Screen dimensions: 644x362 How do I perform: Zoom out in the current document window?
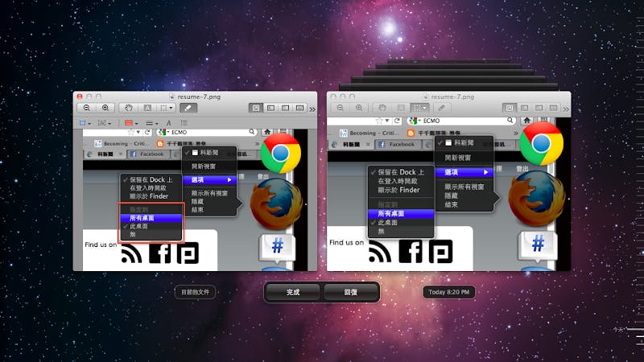[x=87, y=108]
